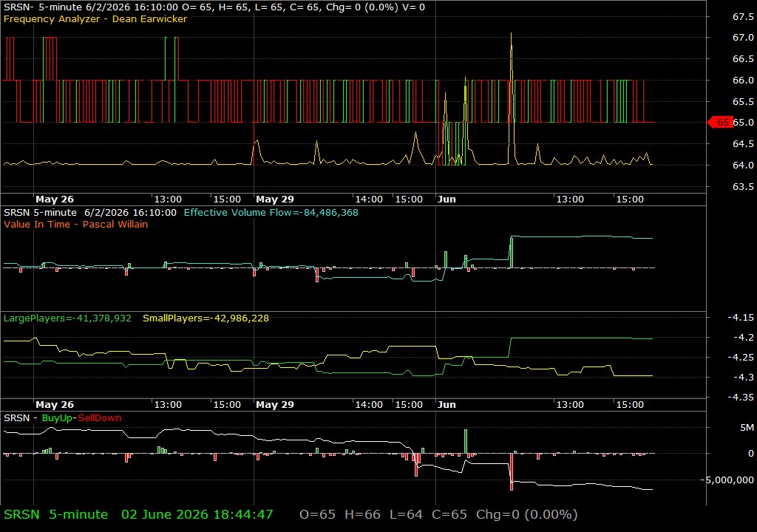Click the 63.5 price axis label
Screen dimensions: 757x532
click(743, 187)
